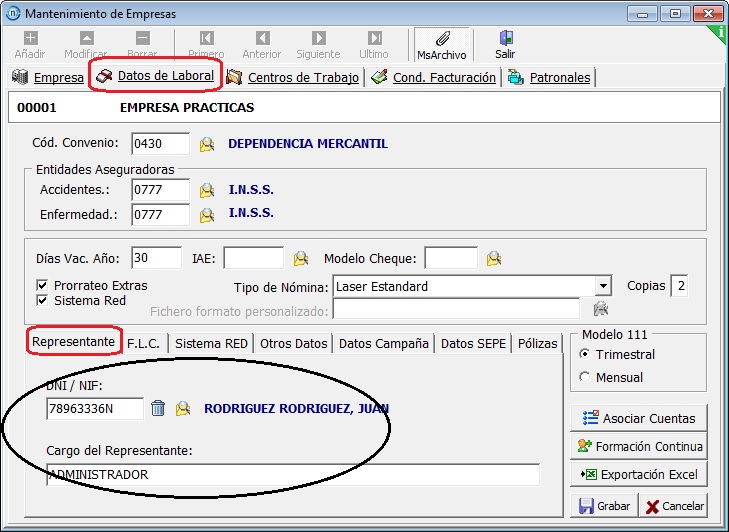Open search icon next to IAE field

click(300, 258)
